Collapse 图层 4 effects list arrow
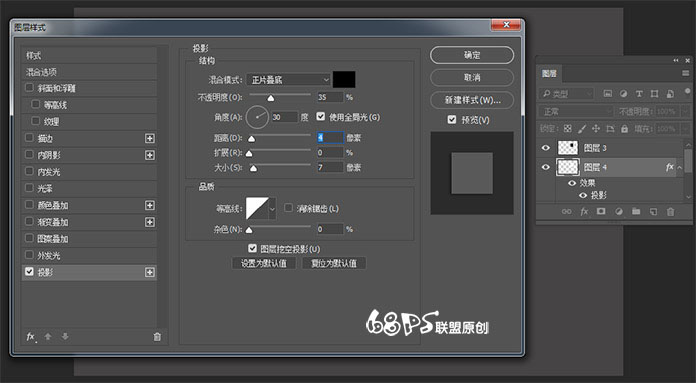This screenshot has width=696, height=383. tap(680, 168)
